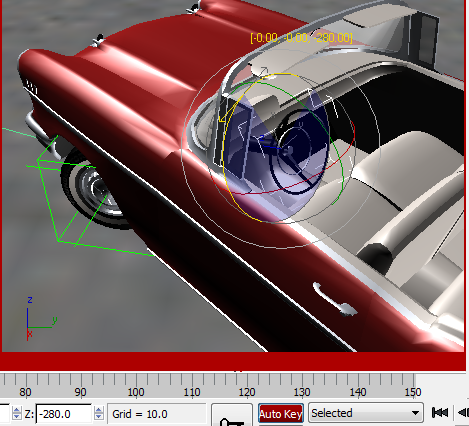
Task: Click the Z coordinate input field
Action: (63, 414)
